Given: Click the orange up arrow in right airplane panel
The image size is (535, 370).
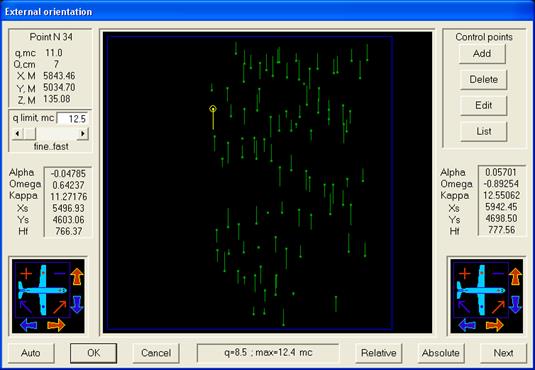Looking at the screenshot, I should click(515, 276).
